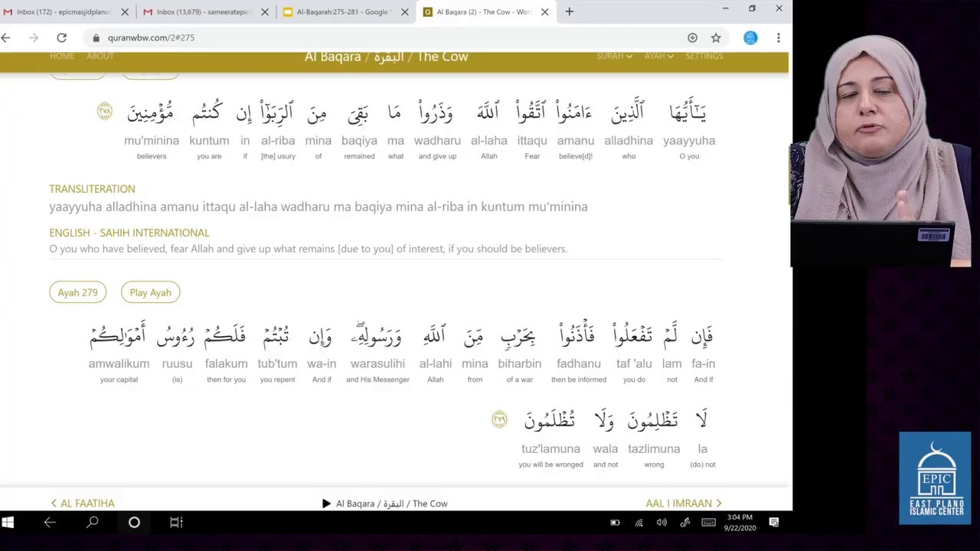Open a new browser tab
980x551 pixels.
569,11
